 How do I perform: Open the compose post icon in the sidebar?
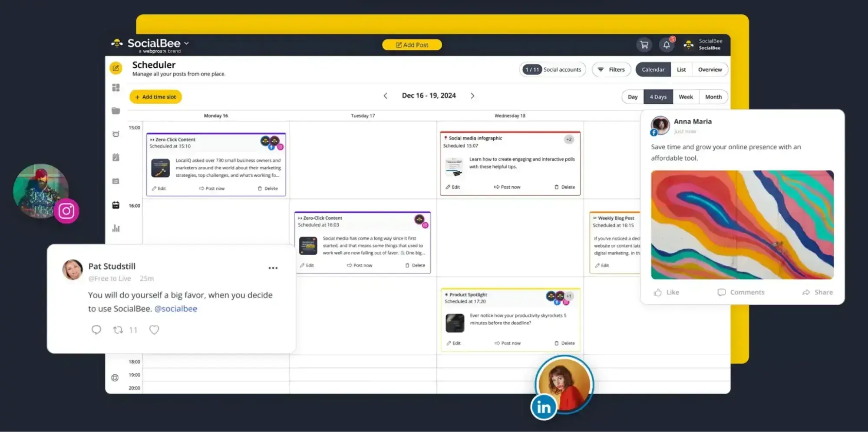(x=115, y=68)
